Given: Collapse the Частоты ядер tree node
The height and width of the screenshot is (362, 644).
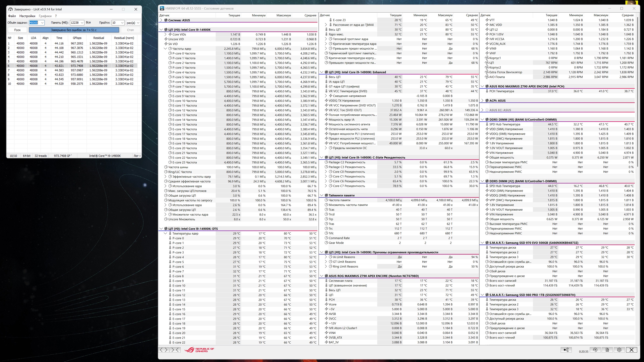Looking at the screenshot, I should (166, 49).
